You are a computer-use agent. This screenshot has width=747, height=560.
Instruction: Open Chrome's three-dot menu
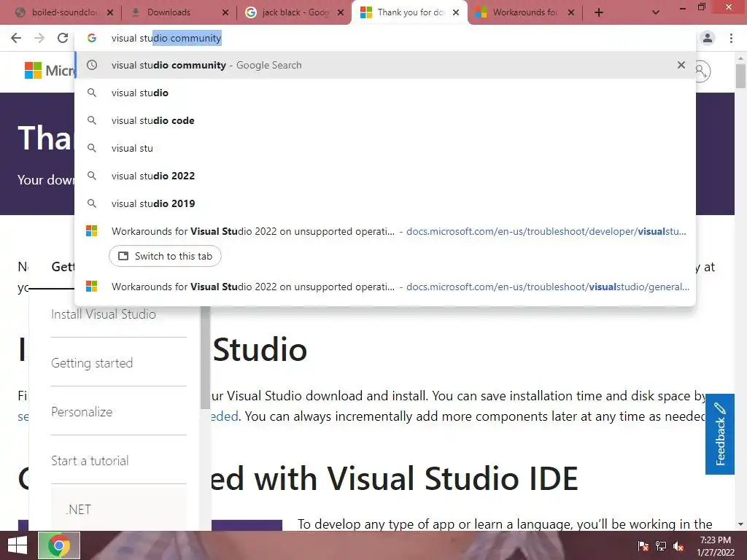click(731, 38)
